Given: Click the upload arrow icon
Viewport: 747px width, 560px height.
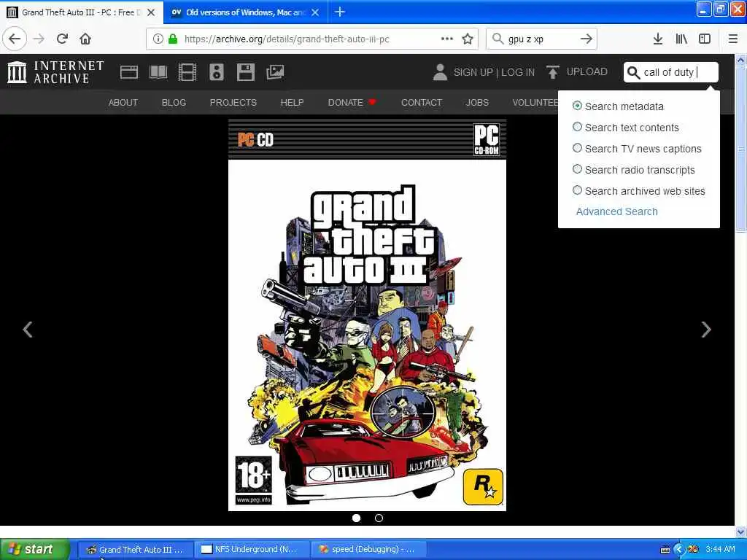Looking at the screenshot, I should coord(553,72).
